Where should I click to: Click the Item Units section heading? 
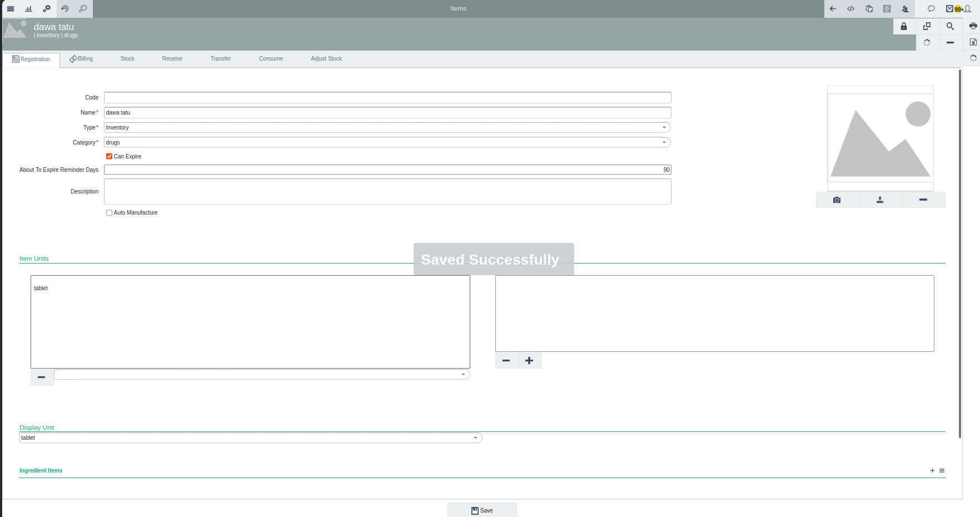click(x=34, y=259)
